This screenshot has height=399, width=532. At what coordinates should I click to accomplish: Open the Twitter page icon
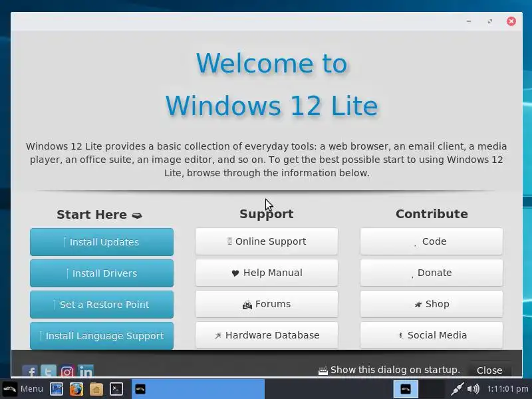49,371
